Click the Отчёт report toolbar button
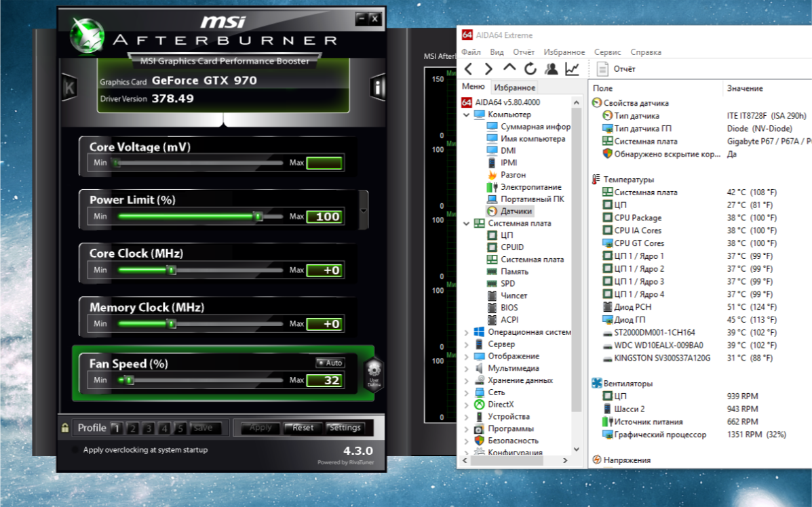The width and height of the screenshot is (812, 507). tap(616, 69)
